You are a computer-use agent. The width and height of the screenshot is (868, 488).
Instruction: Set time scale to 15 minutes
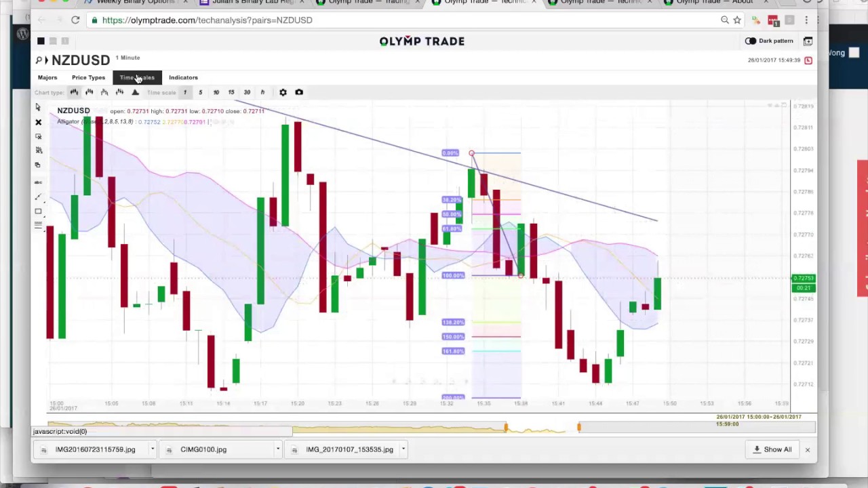pyautogui.click(x=231, y=92)
